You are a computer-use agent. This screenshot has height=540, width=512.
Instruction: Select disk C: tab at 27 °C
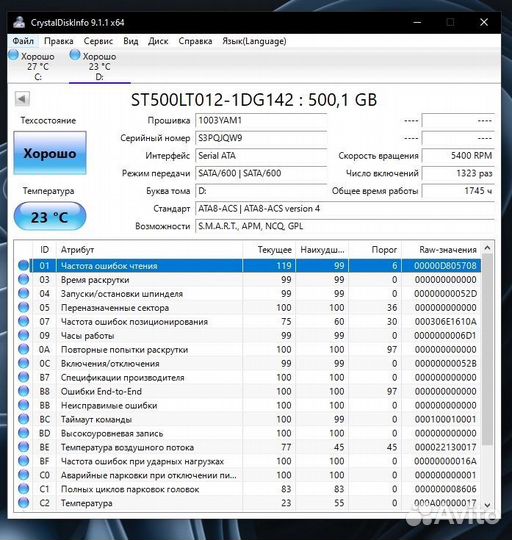click(34, 66)
